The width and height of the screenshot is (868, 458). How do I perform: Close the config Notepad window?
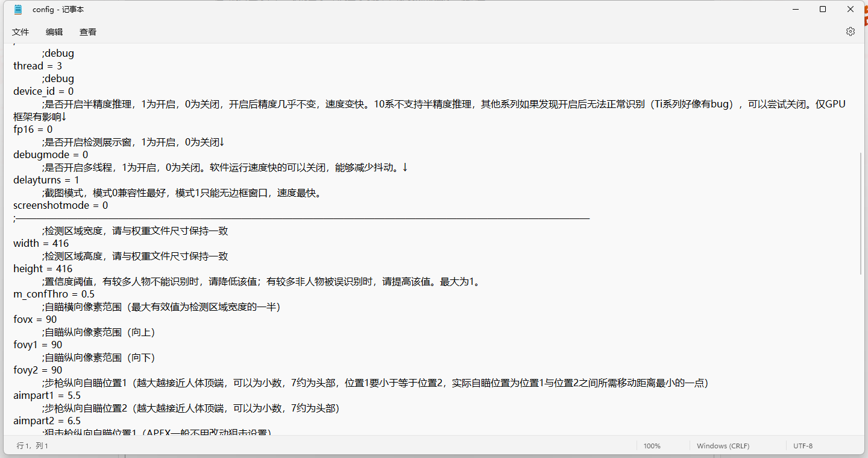[x=851, y=10]
